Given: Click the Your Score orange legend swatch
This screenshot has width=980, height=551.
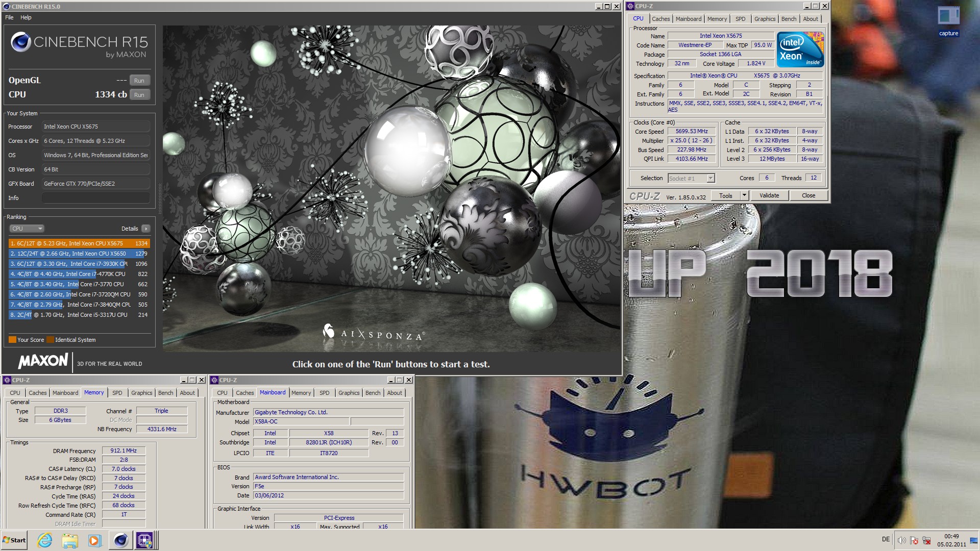Looking at the screenshot, I should (12, 340).
